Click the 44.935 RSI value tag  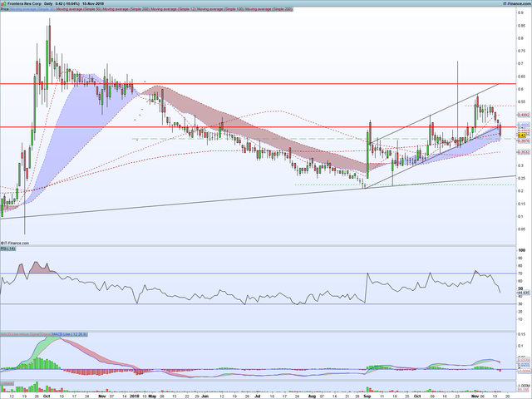[x=524, y=292]
